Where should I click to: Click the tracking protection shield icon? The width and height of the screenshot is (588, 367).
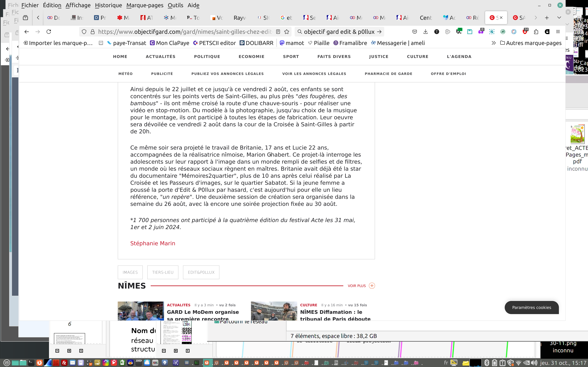84,32
